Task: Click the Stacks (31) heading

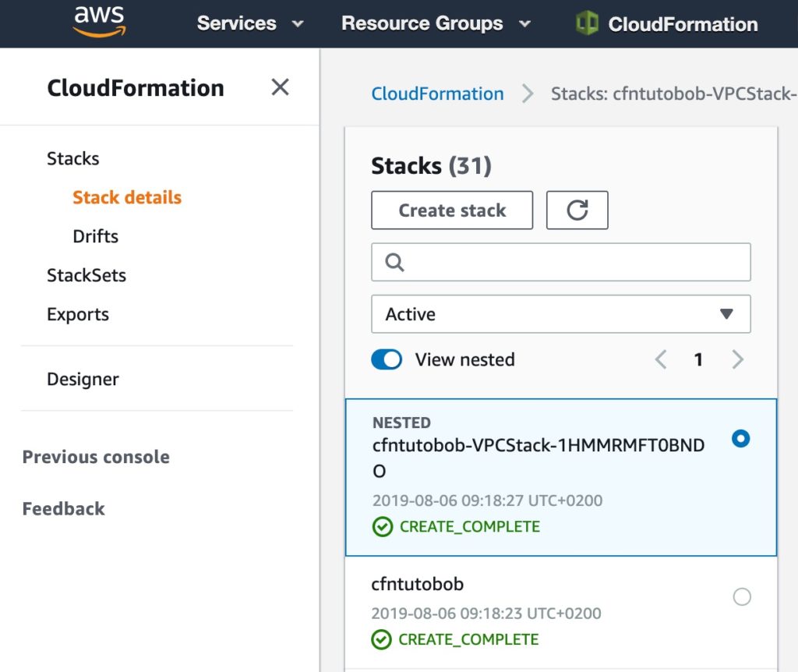Action: coord(431,166)
